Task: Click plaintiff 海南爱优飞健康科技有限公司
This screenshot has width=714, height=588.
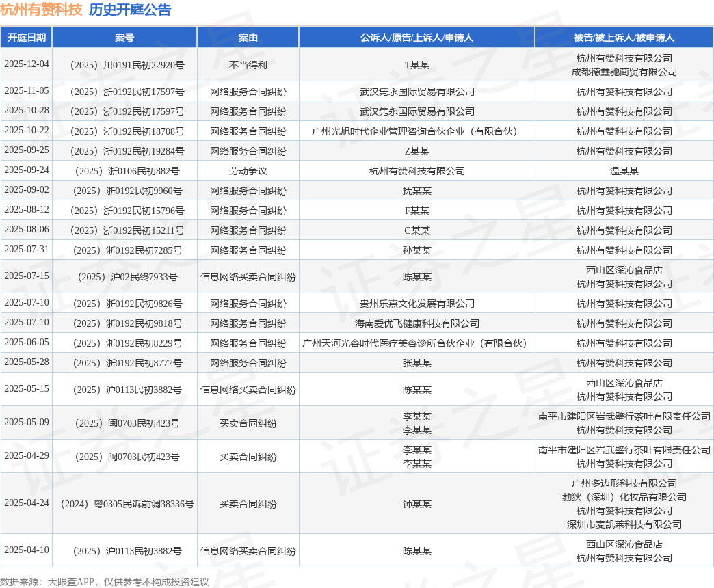Action: point(416,323)
